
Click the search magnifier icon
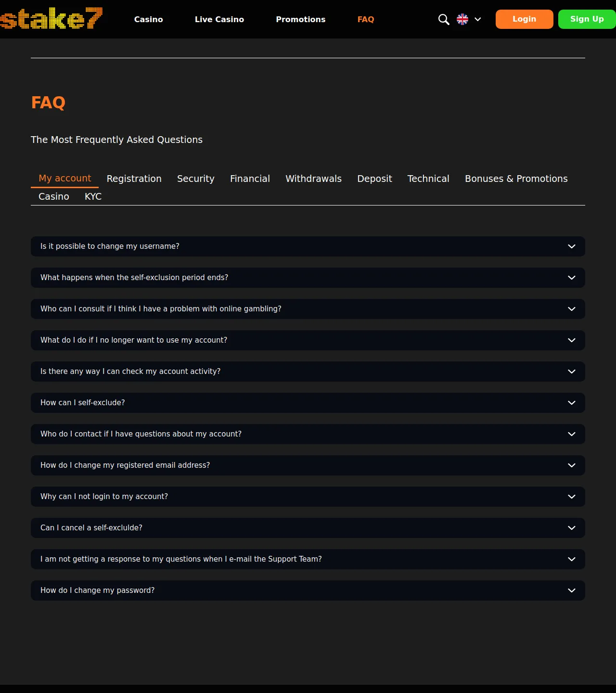444,19
